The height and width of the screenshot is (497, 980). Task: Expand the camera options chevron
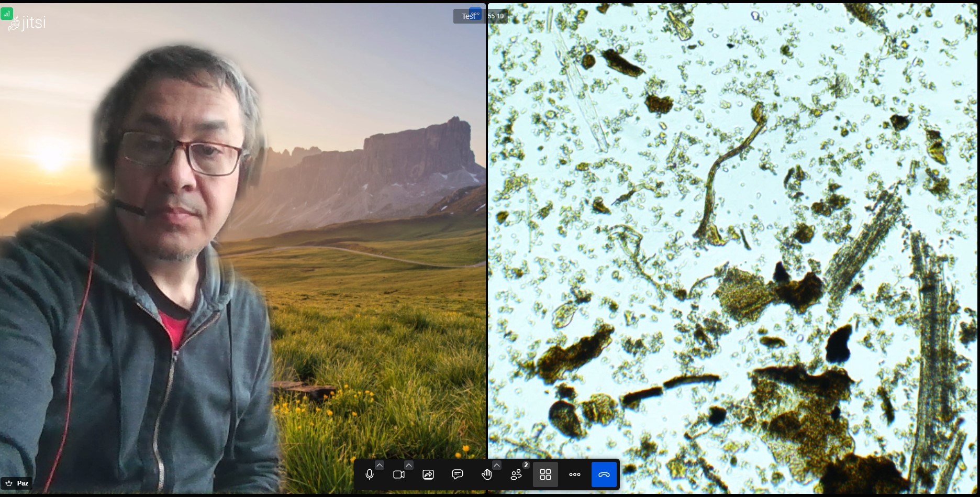pyautogui.click(x=409, y=465)
